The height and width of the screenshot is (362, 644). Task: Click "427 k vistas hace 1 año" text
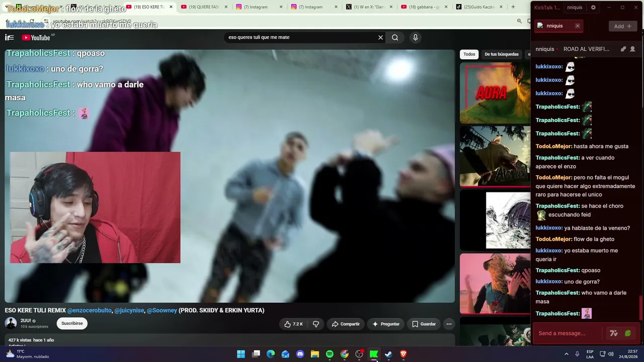(31, 340)
